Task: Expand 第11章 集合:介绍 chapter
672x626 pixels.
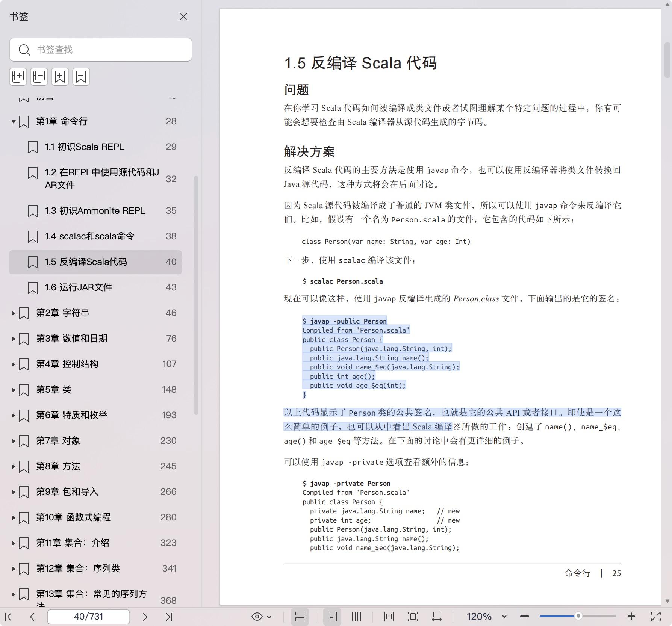Action: point(14,543)
